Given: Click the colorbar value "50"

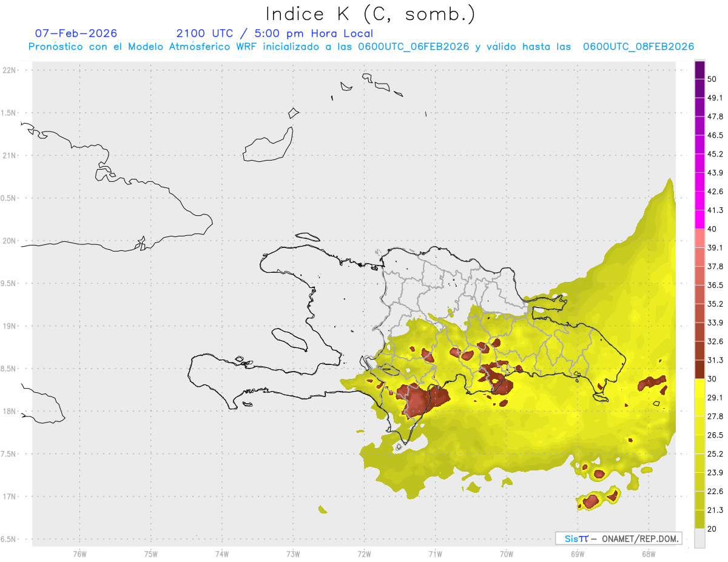Looking at the screenshot, I should tap(712, 79).
